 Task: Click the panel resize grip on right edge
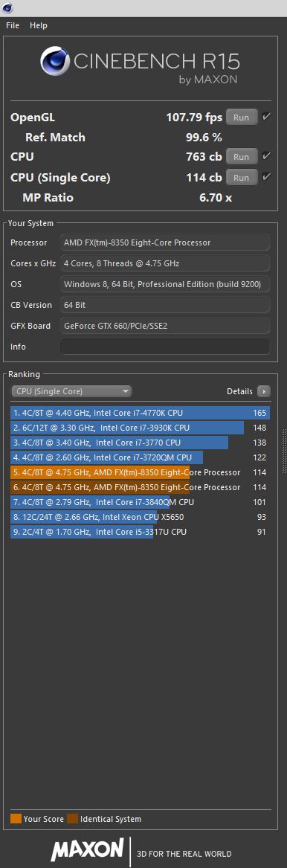pos(284,451)
